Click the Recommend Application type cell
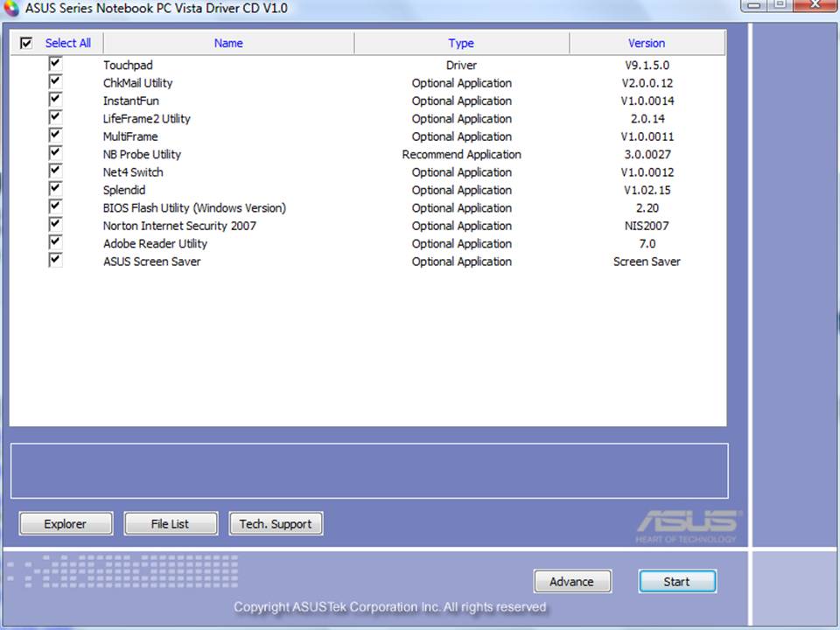The image size is (840, 630). point(462,154)
